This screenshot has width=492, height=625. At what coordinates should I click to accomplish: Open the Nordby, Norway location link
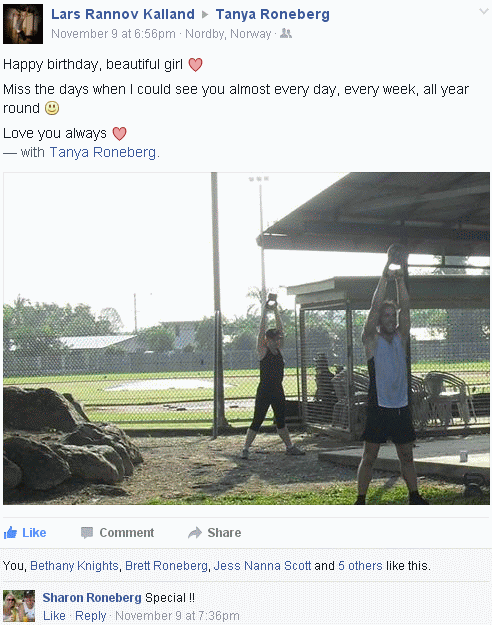(228, 34)
